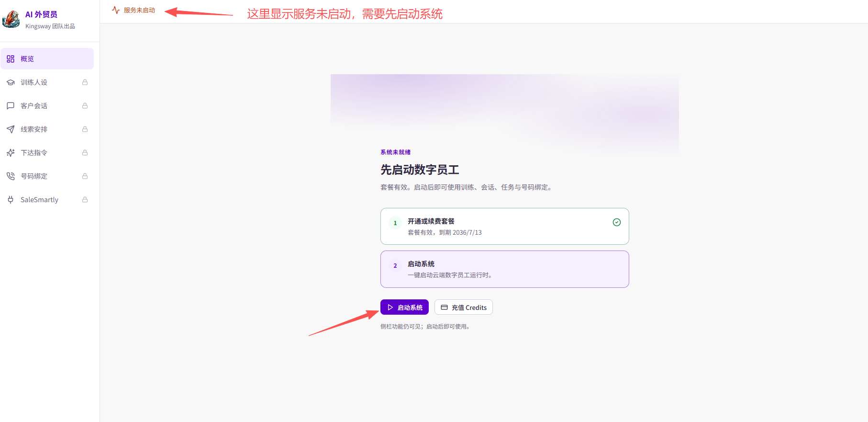Click the sparkle icon for 下达指令
868x422 pixels.
pos(11,153)
